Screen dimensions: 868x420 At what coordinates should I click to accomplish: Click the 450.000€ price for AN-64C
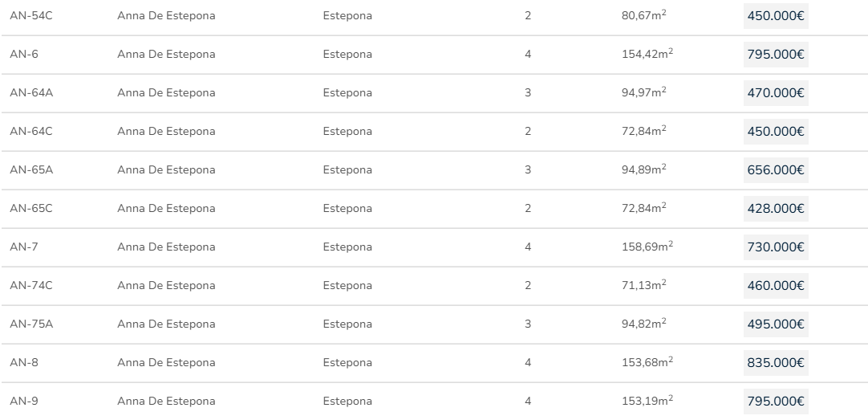point(775,132)
